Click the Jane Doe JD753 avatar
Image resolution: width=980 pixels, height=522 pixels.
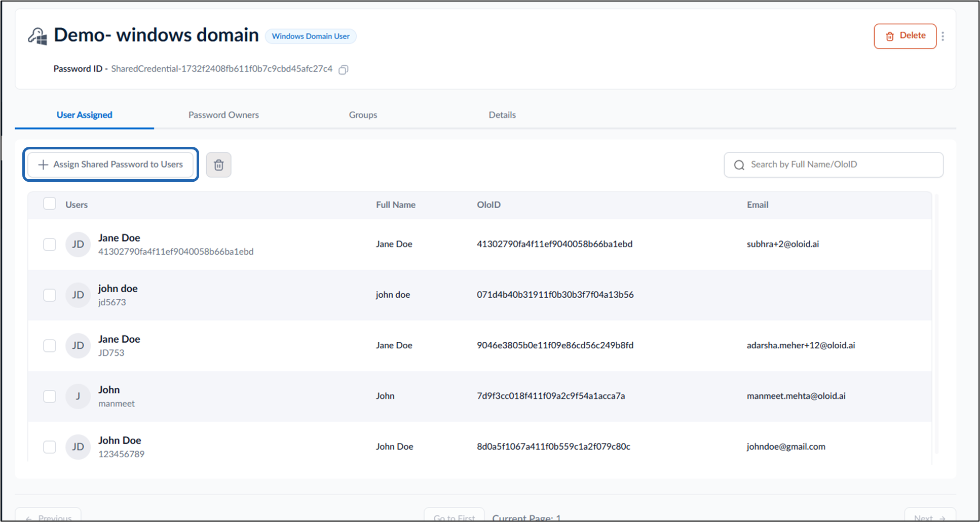point(78,346)
